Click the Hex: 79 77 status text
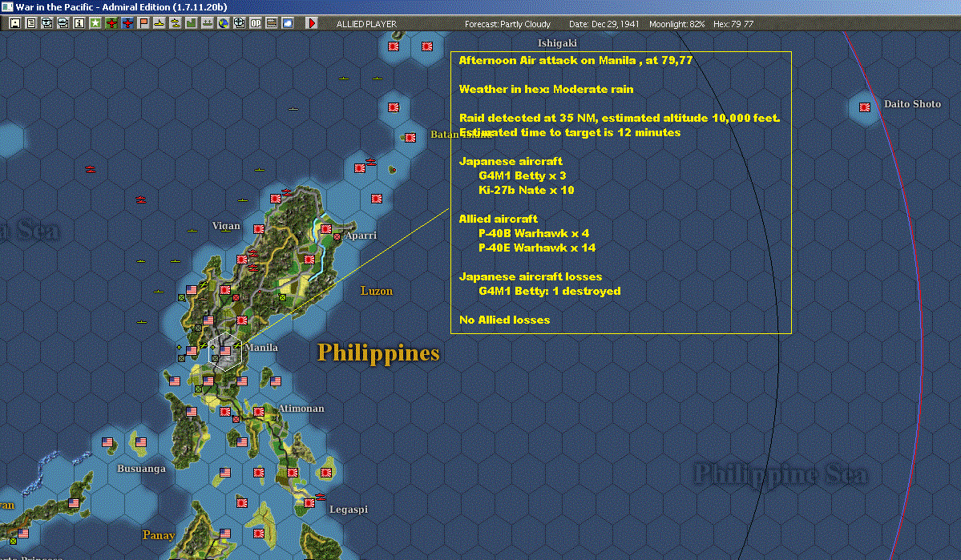 pos(733,24)
